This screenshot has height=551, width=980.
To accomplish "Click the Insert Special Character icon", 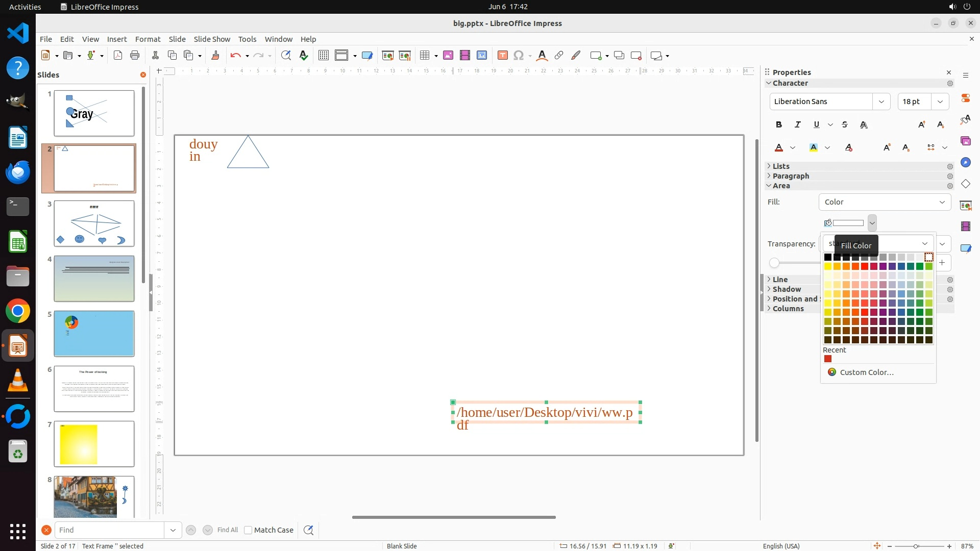I will pyautogui.click(x=519, y=56).
